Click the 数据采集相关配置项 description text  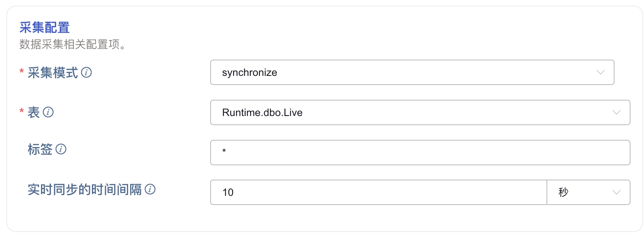coord(72,44)
